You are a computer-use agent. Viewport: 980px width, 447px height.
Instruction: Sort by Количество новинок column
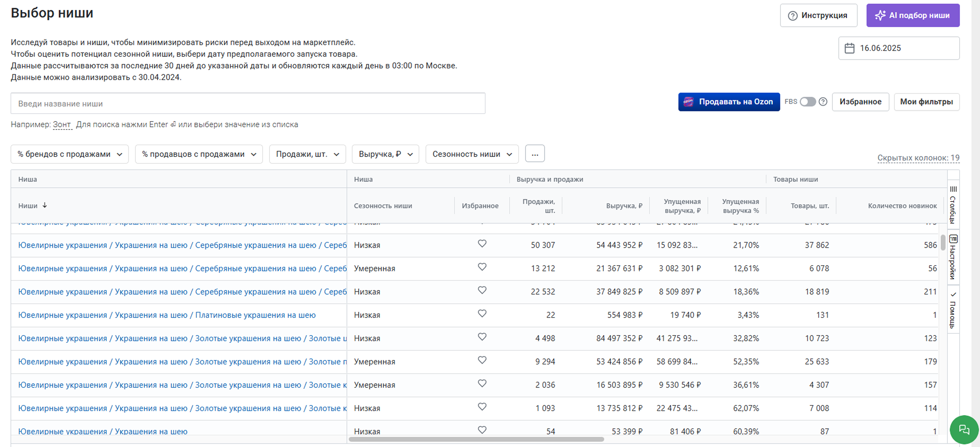point(902,206)
